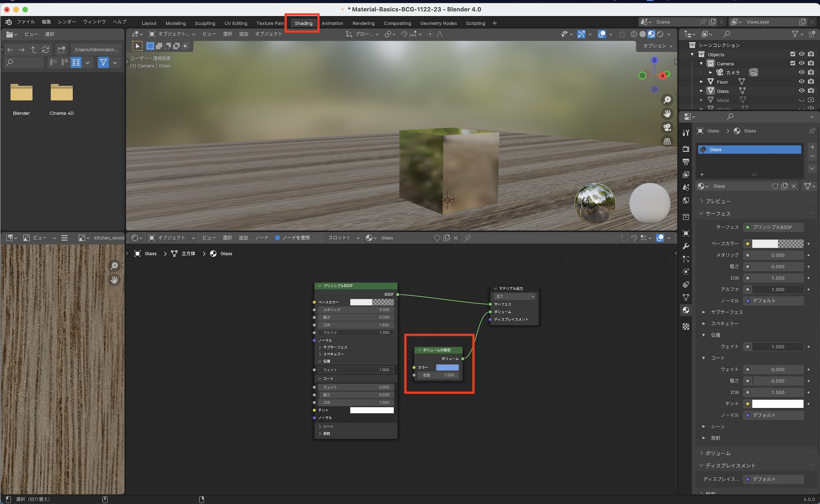Hide the Floor object with eye icon
The height and width of the screenshot is (504, 820).
coord(801,82)
